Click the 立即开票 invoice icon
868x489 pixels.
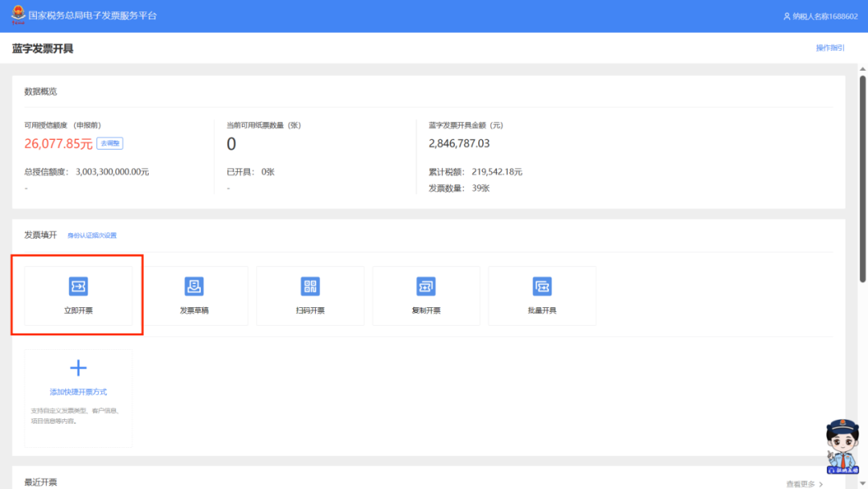pos(78,286)
